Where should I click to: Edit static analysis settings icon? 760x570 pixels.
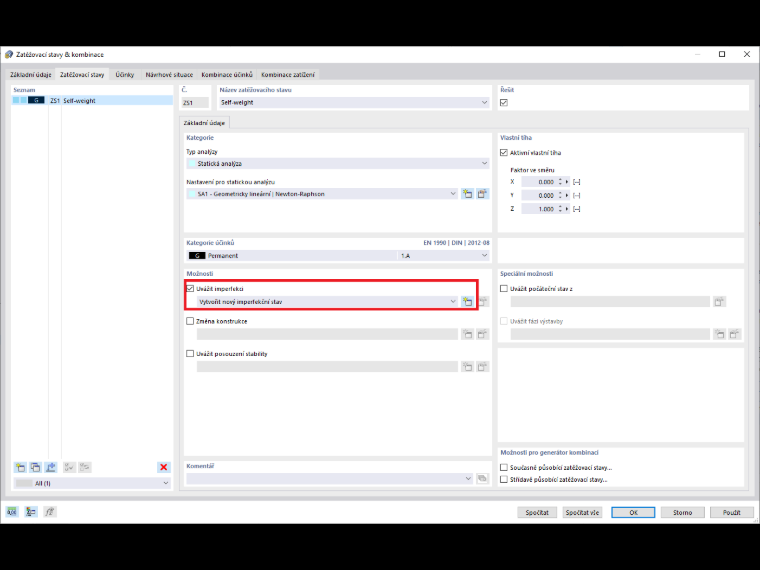482,194
